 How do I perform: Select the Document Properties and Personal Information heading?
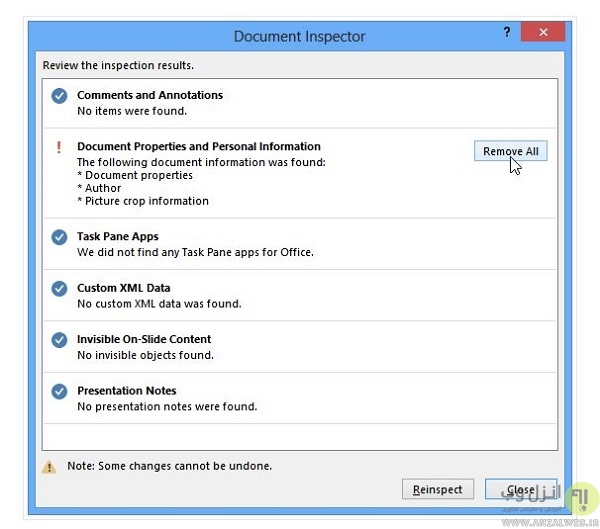click(x=199, y=146)
